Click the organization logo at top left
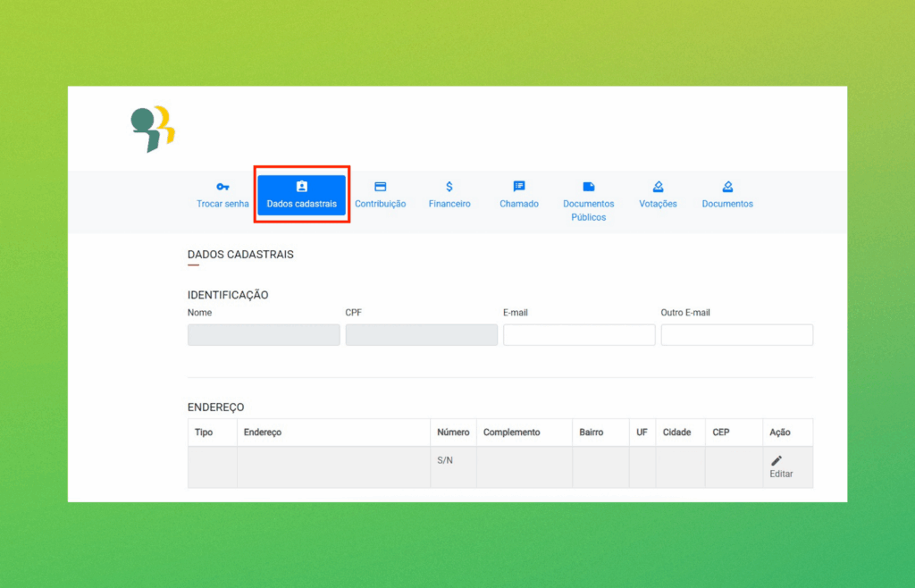This screenshot has height=588, width=915. 152,128
